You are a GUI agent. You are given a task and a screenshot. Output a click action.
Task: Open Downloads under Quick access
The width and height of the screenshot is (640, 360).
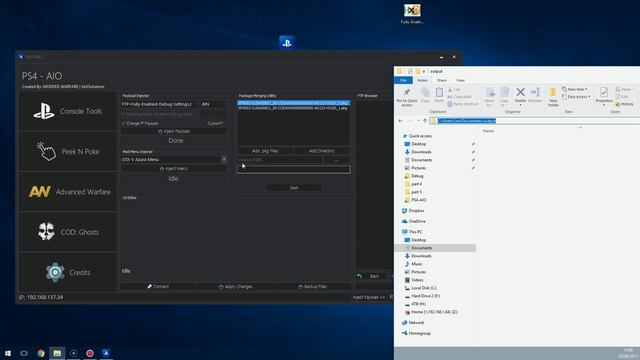pyautogui.click(x=421, y=152)
